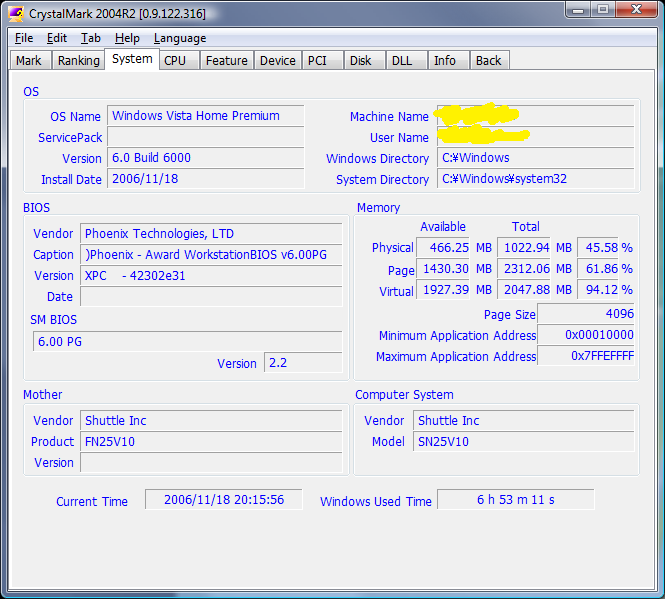Close the CrystalMark window
The image size is (665, 599).
click(636, 10)
